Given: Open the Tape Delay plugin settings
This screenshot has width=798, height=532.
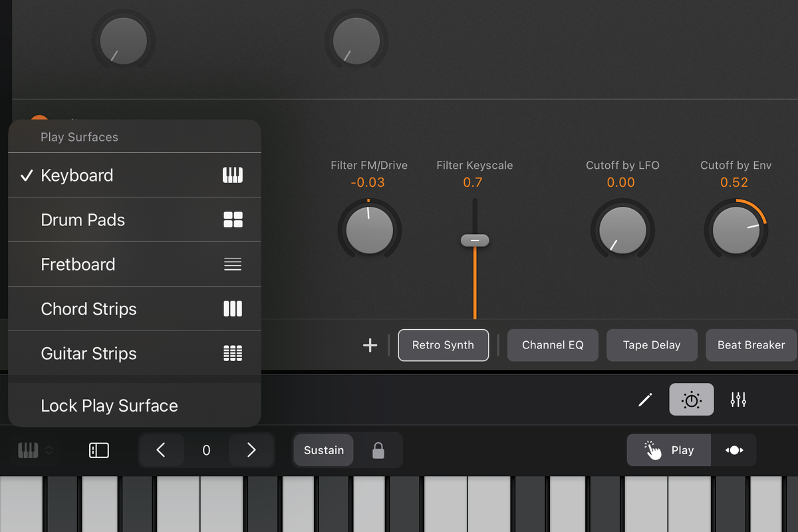Looking at the screenshot, I should point(652,344).
